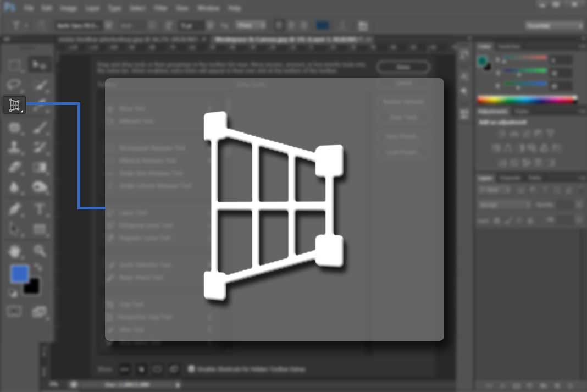Toggle Enable Shortcuts for Hidden Toolbar Extras checkbox
The height and width of the screenshot is (392, 587).
(191, 369)
